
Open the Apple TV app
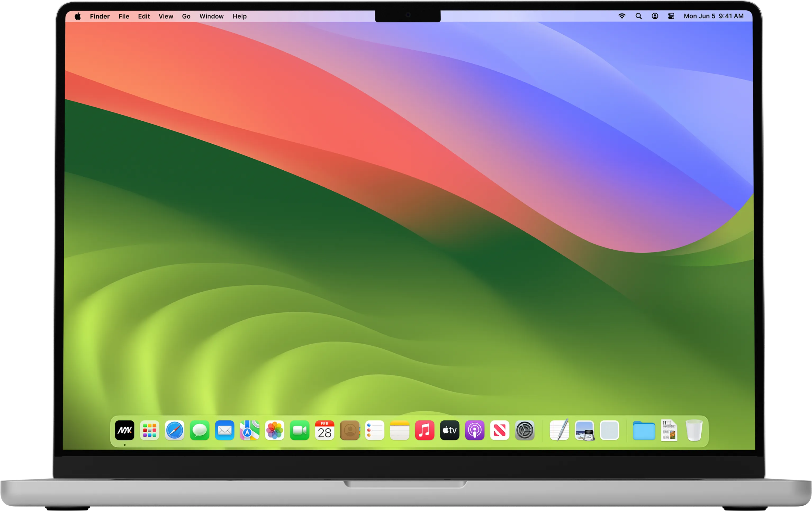click(x=449, y=430)
